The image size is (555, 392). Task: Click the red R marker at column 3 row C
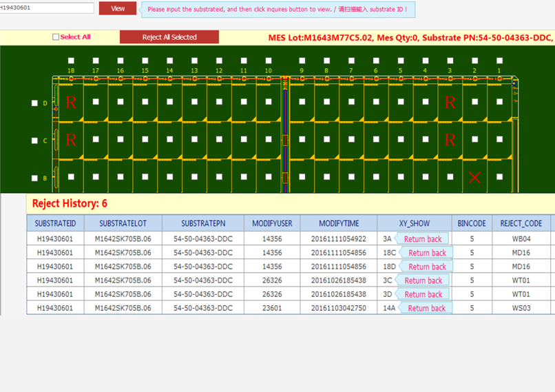(x=450, y=140)
